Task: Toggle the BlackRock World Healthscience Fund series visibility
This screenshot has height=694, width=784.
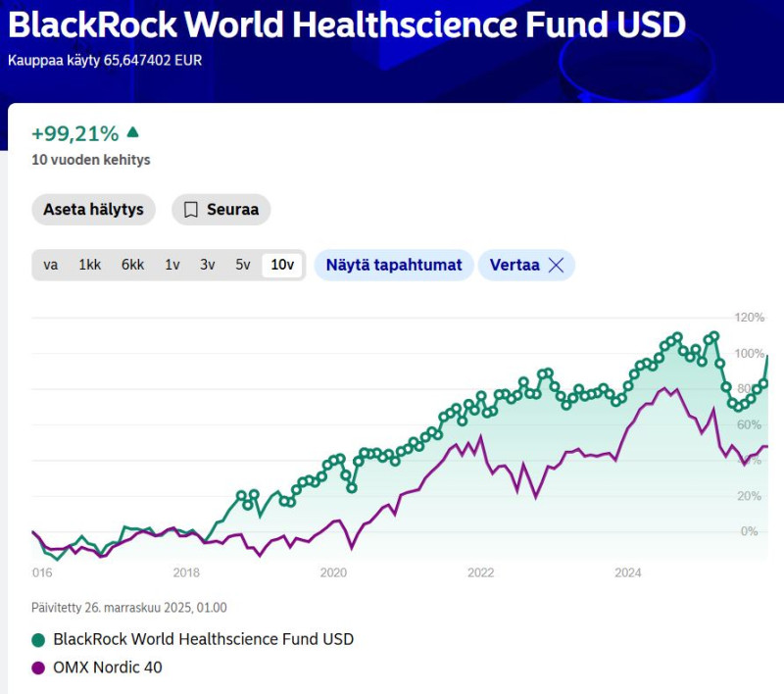Action: point(206,639)
